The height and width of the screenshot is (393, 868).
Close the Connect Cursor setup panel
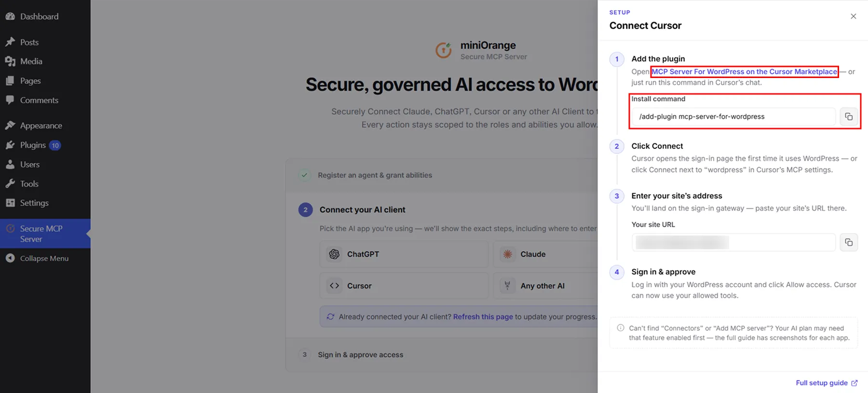coord(853,16)
